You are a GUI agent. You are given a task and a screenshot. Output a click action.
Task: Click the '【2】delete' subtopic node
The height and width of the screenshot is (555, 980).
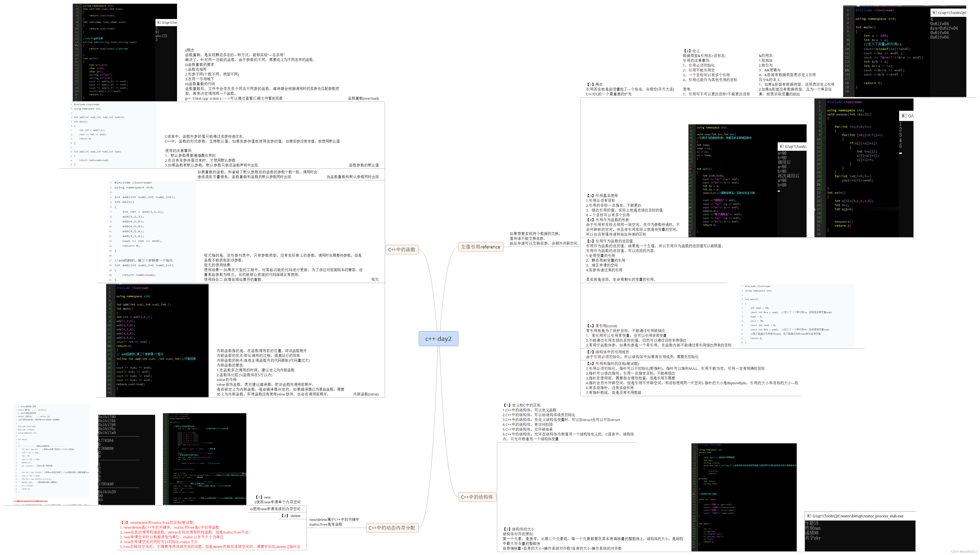tap(291, 516)
